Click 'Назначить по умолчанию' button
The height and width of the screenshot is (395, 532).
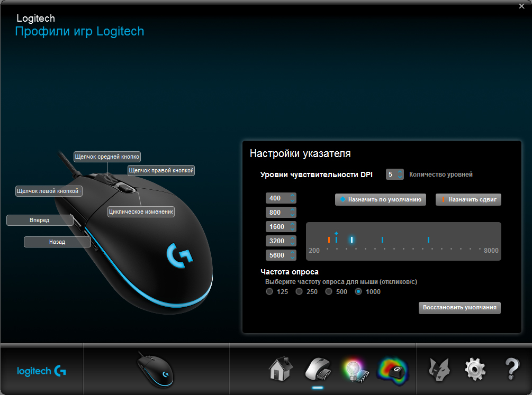pos(380,199)
